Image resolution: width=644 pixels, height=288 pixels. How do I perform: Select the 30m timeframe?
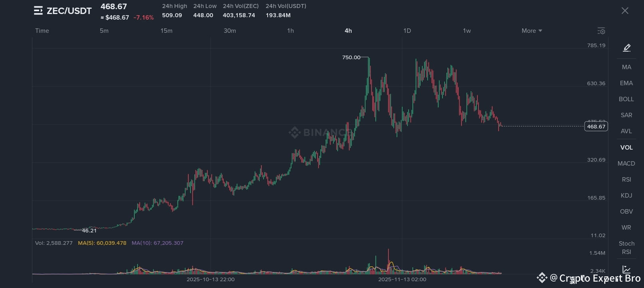pos(230,31)
